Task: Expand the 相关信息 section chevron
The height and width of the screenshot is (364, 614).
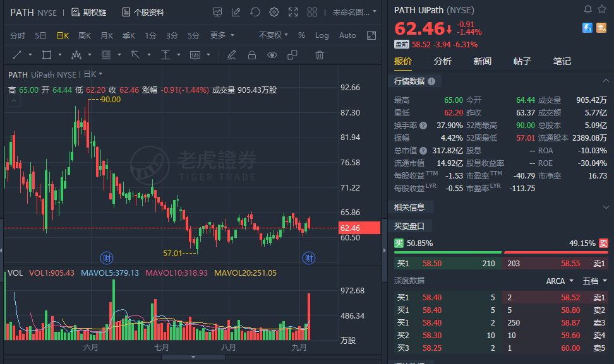Action: coord(606,207)
